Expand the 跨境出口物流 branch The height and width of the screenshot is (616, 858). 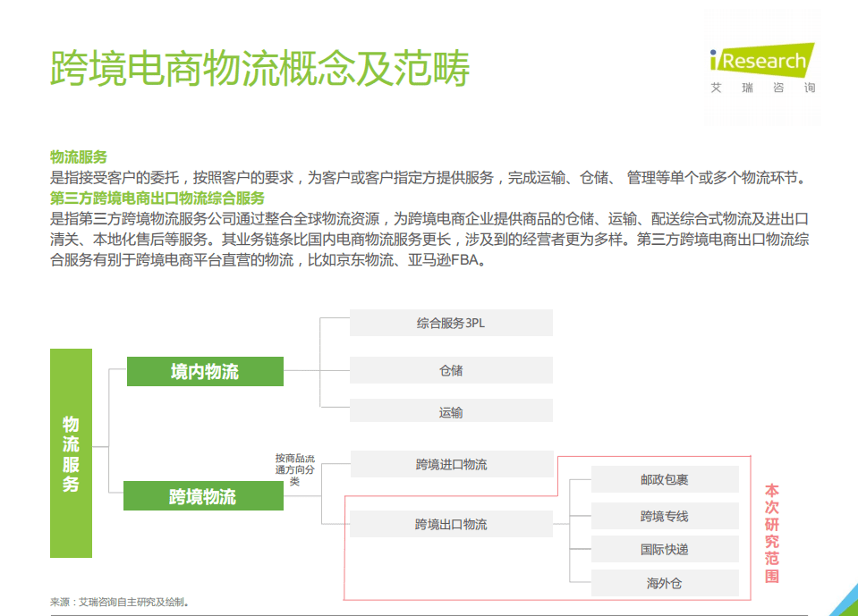click(451, 524)
